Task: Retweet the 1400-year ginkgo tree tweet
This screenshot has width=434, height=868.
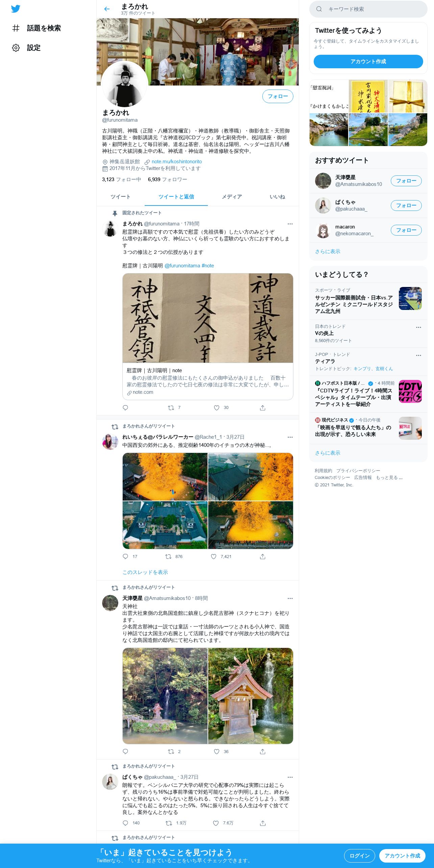Action: (168, 556)
